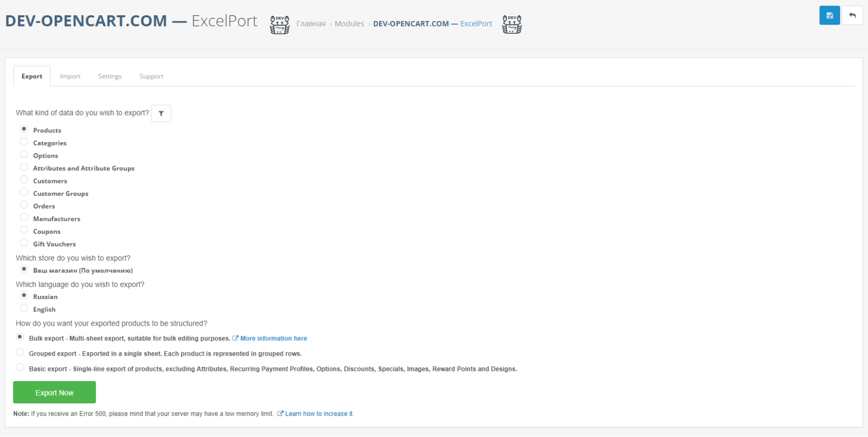Click the DEV-OPENCART.COM breadcrumb text
Screen dimensions: 868x437
click(411, 24)
